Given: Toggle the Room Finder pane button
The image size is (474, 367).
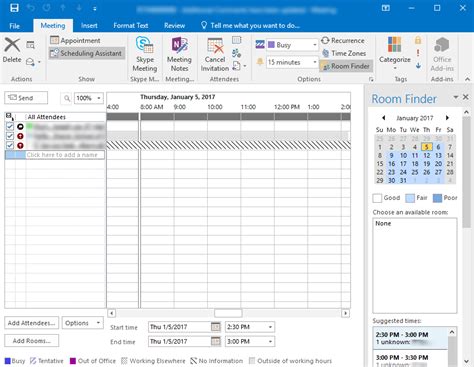Looking at the screenshot, I should (346, 66).
